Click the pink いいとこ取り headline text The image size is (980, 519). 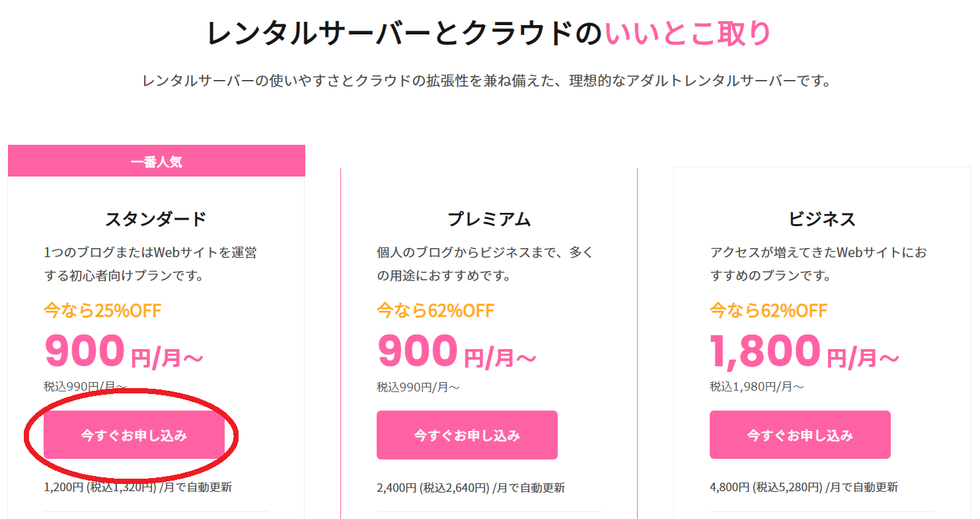pos(687,34)
